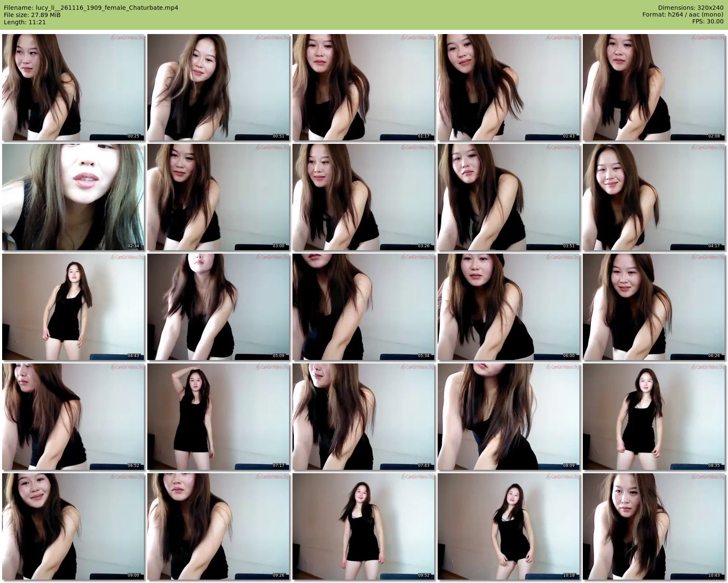Viewport: 728px width, 583px height.
Task: Select the thumbnail at 00:51
Action: pyautogui.click(x=218, y=87)
